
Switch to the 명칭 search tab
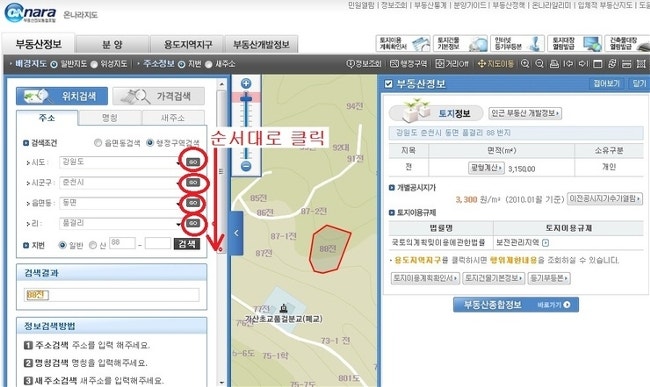pos(110,118)
